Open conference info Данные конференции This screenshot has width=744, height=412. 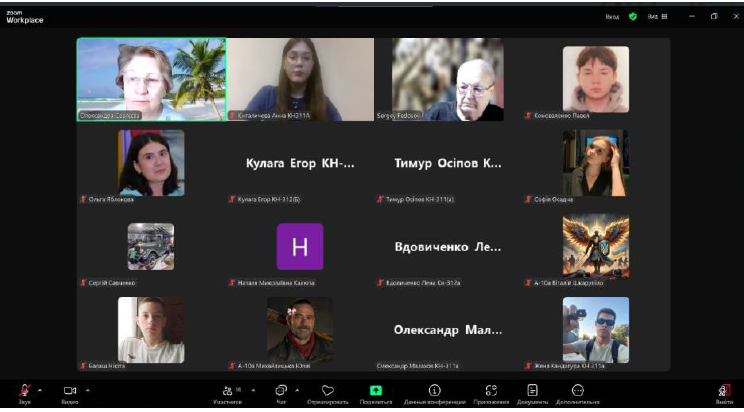(x=435, y=394)
